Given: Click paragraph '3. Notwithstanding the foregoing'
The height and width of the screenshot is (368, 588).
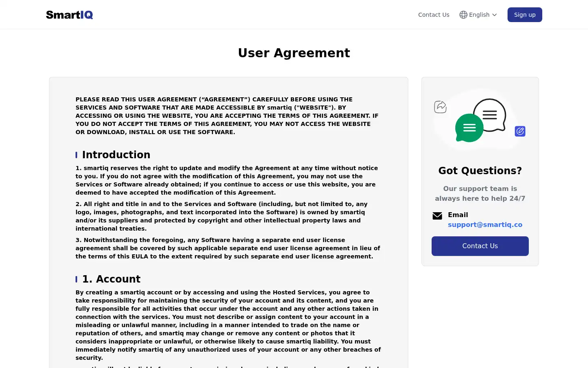Looking at the screenshot, I should coord(228,248).
